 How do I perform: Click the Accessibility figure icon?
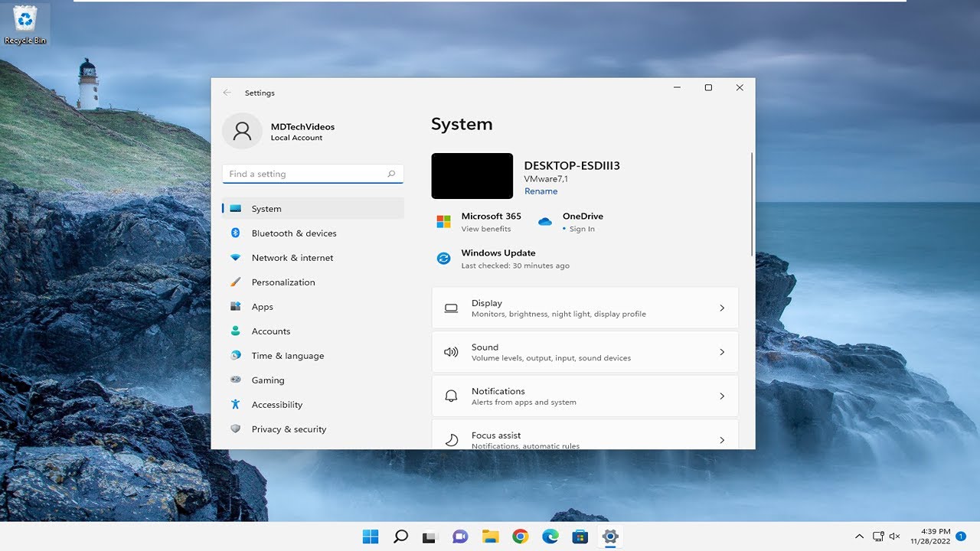point(236,404)
